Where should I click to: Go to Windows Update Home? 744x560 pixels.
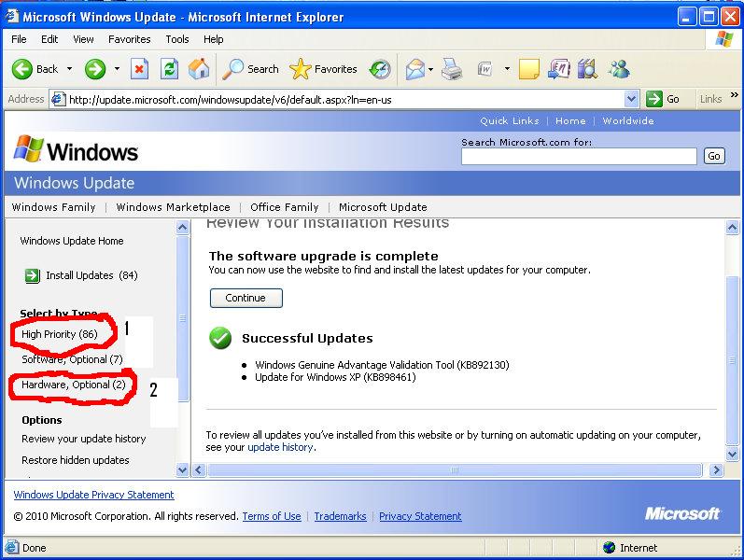pyautogui.click(x=72, y=241)
